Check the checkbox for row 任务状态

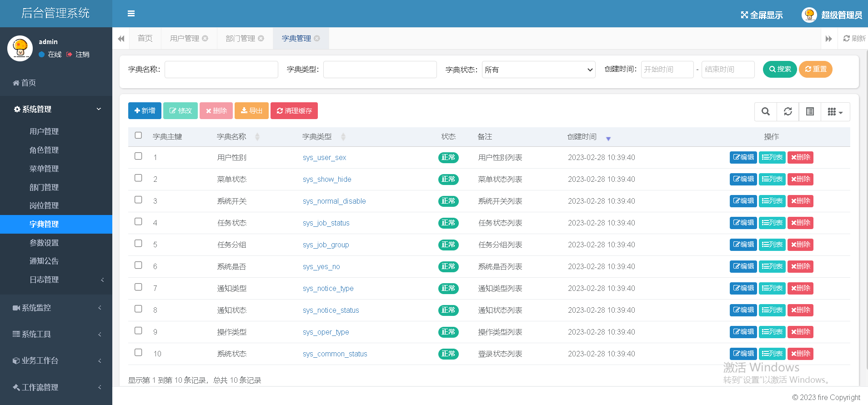138,221
